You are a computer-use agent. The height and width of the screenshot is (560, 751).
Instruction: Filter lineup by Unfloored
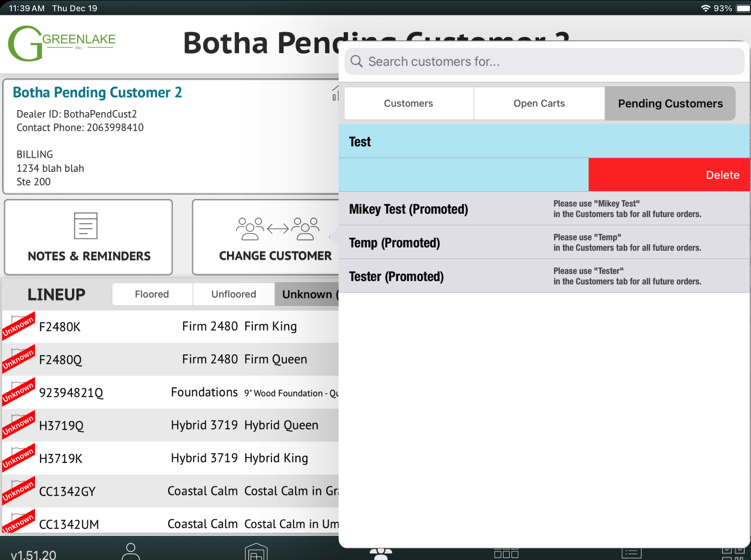234,294
